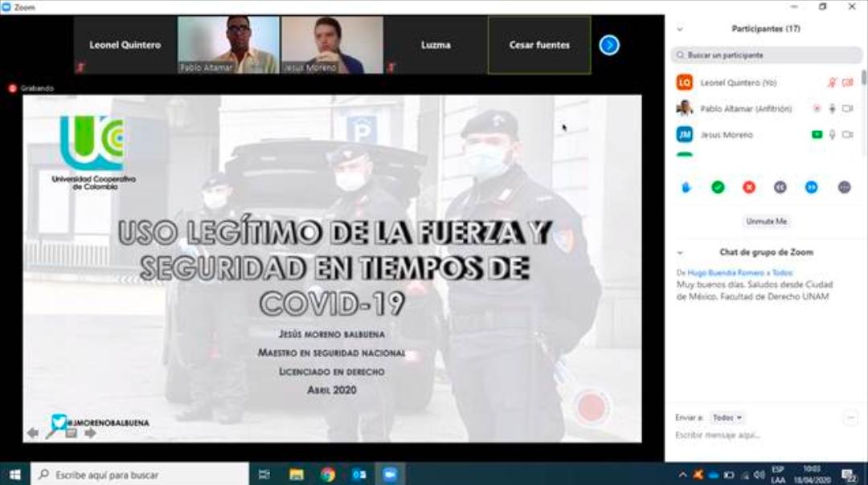Collapse the Participantes panel chevron
Screen dimensions: 868x485
(680, 30)
